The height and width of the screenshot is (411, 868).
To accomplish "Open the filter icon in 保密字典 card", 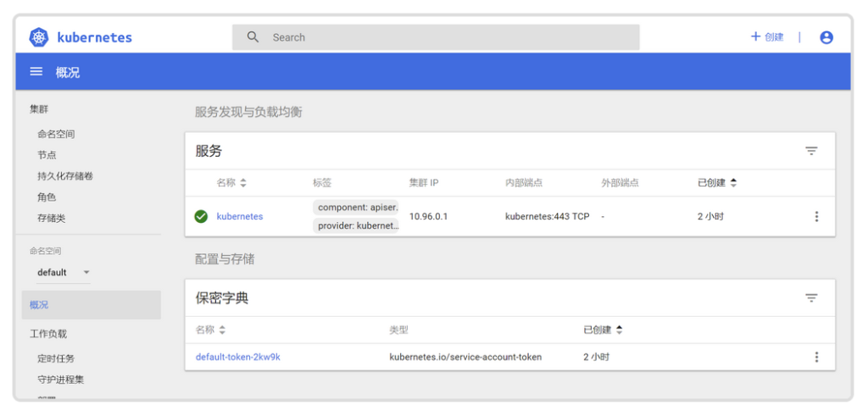I will pyautogui.click(x=811, y=298).
